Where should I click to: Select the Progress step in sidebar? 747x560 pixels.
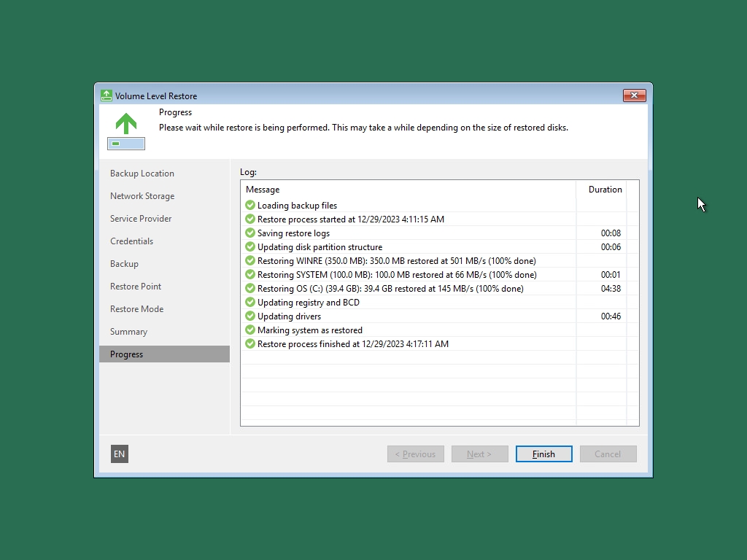[127, 354]
